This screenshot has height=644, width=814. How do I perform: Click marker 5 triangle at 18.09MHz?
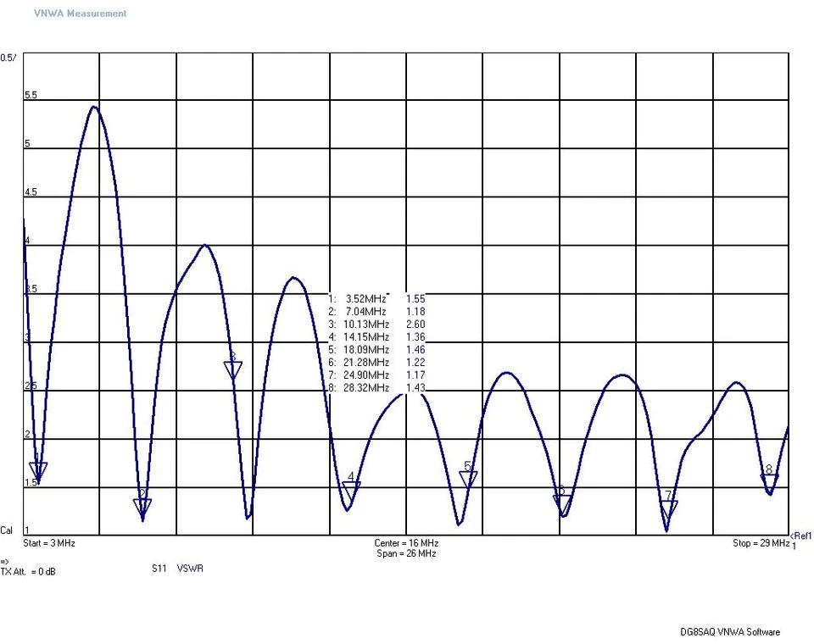468,480
